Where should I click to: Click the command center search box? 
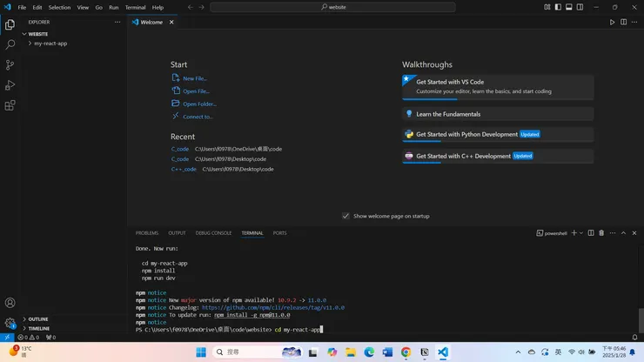332,7
